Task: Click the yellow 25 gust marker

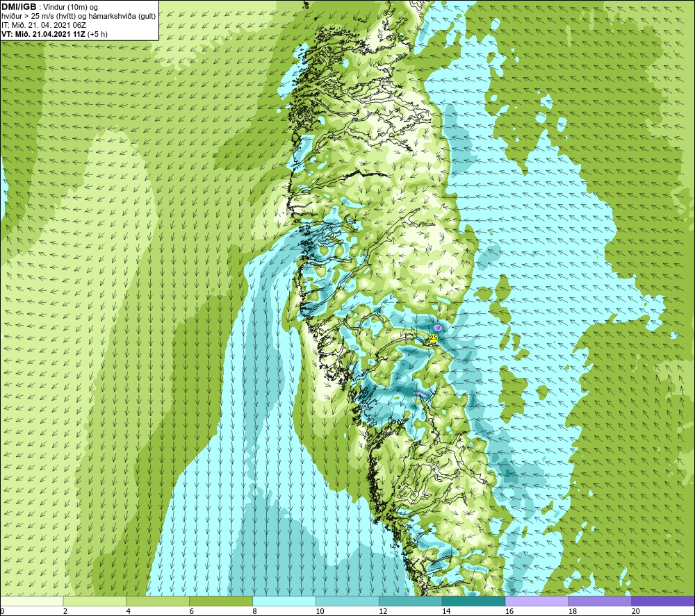Action: pos(434,338)
